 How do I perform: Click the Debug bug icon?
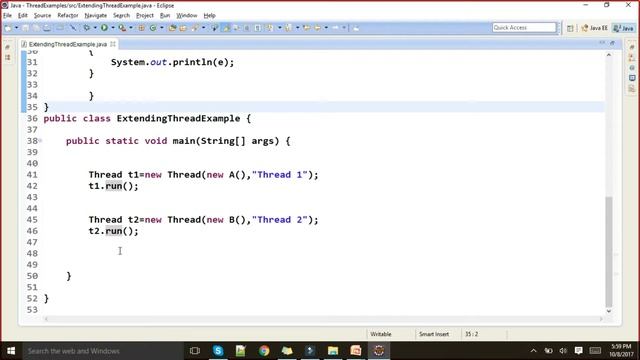87,28
